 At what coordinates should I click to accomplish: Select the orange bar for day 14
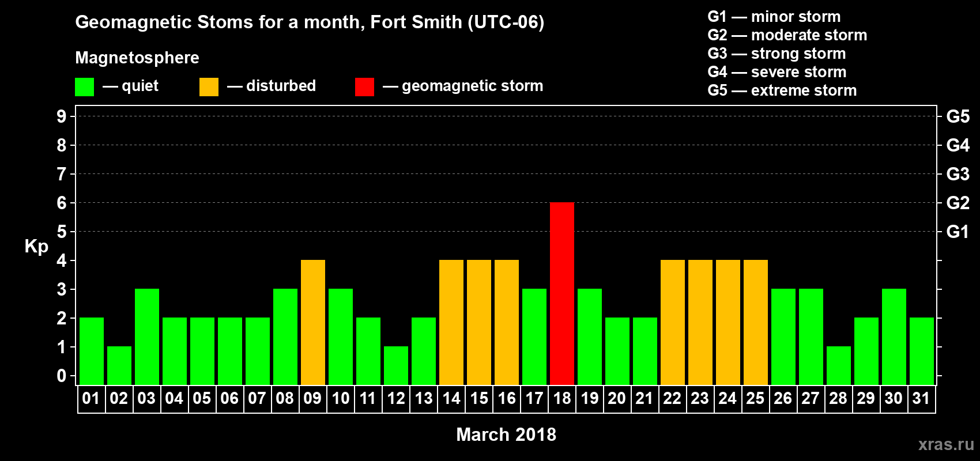click(x=451, y=322)
